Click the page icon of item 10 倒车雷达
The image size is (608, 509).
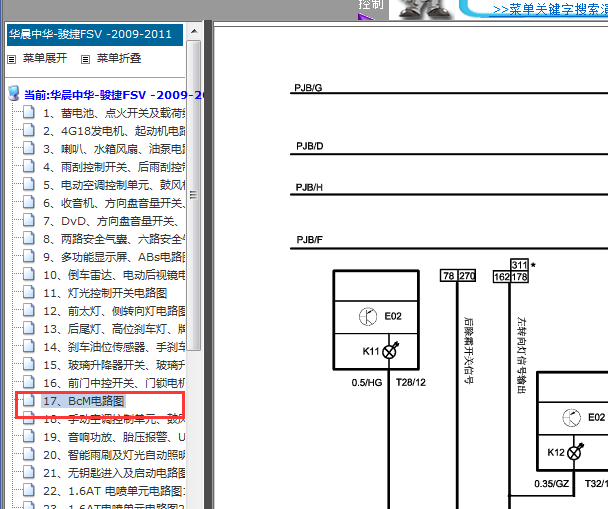[x=29, y=274]
